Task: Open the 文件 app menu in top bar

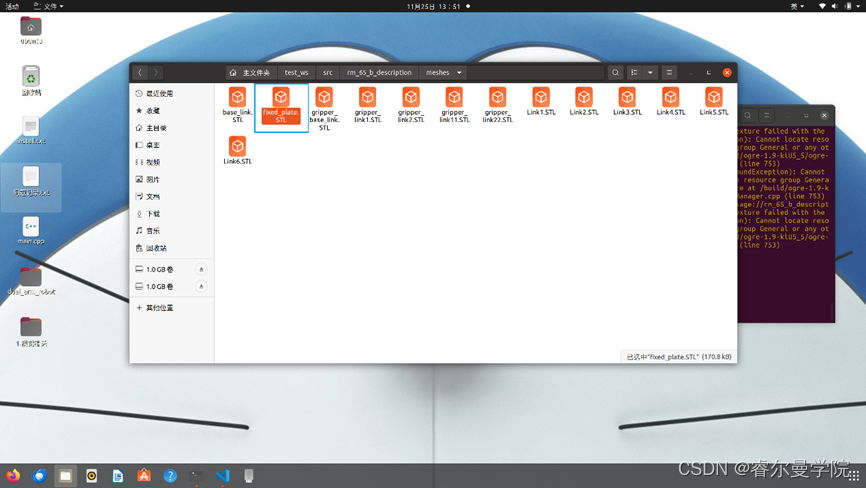Action: 49,6
